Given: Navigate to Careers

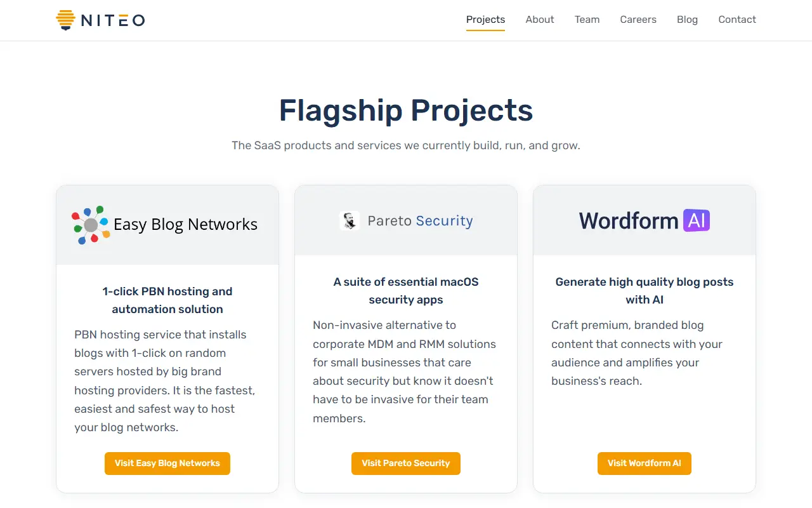Looking at the screenshot, I should click(x=638, y=20).
